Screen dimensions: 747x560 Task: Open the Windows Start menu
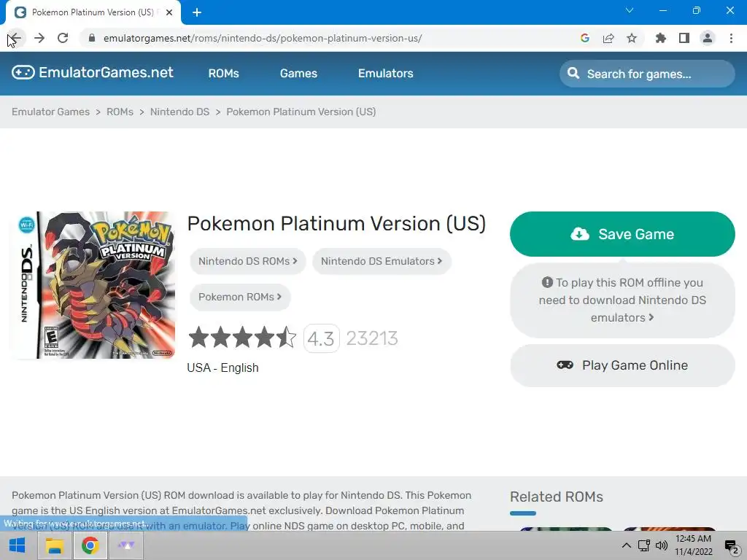click(x=18, y=545)
